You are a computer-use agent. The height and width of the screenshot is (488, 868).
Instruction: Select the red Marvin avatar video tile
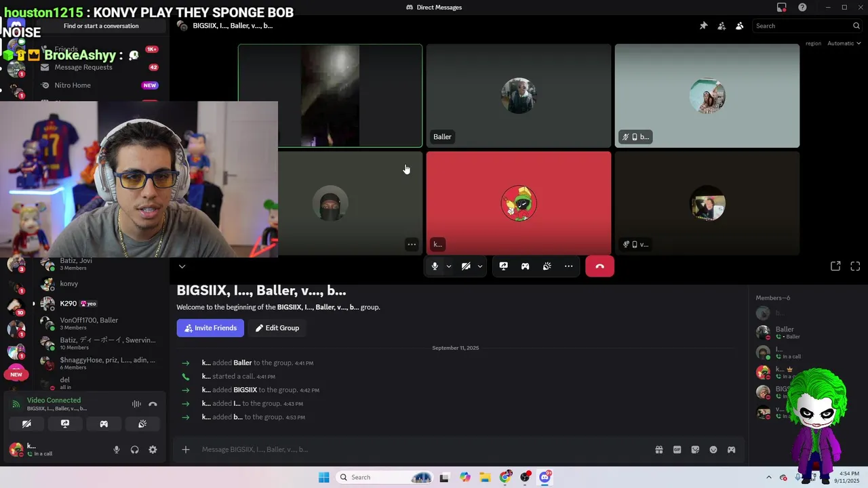tap(519, 203)
